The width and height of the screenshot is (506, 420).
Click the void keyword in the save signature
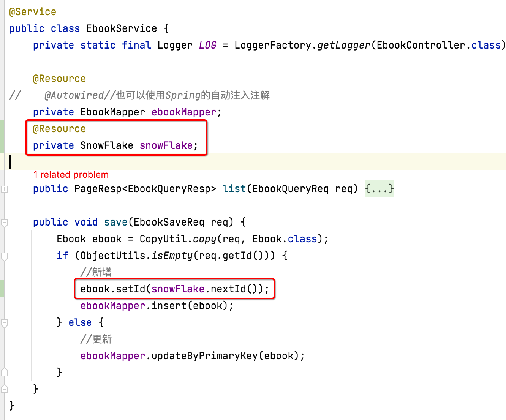pyautogui.click(x=86, y=222)
